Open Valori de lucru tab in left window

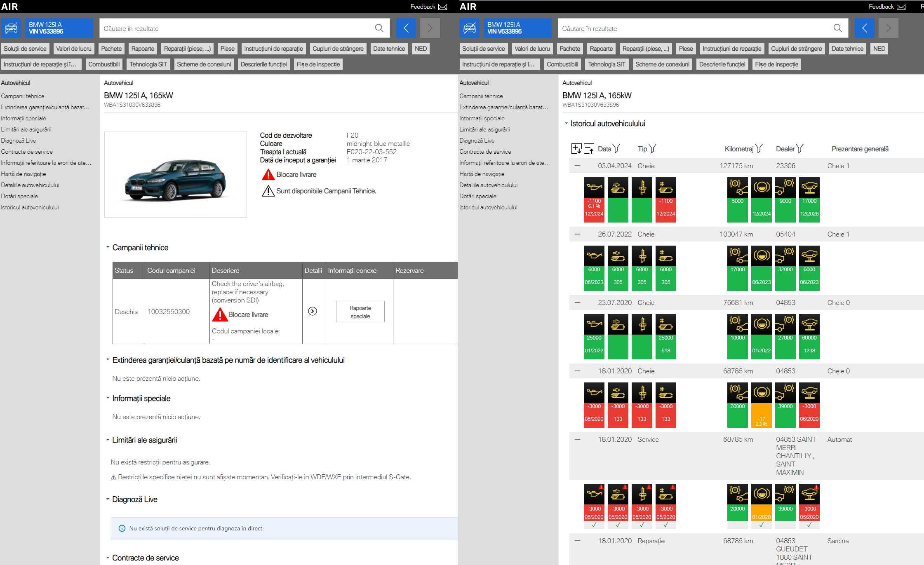click(x=74, y=49)
